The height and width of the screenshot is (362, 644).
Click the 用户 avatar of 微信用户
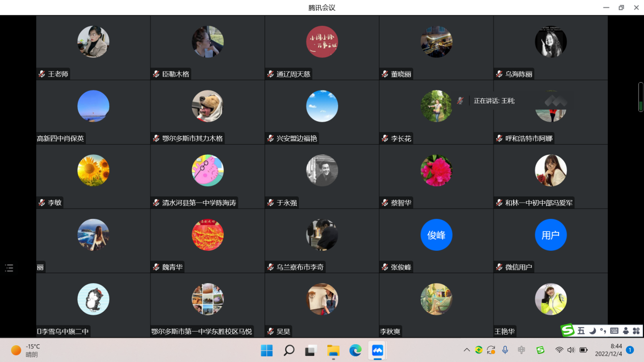[x=550, y=235]
